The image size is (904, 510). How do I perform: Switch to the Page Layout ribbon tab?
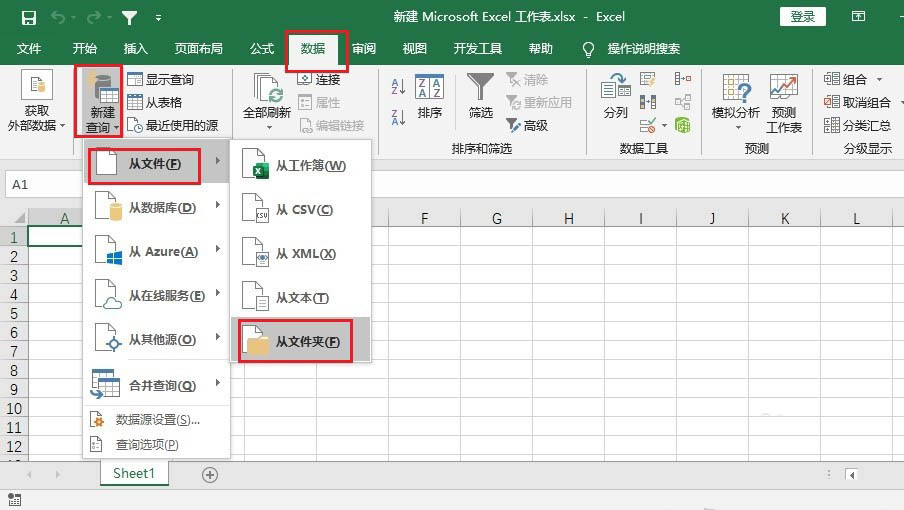[x=198, y=48]
